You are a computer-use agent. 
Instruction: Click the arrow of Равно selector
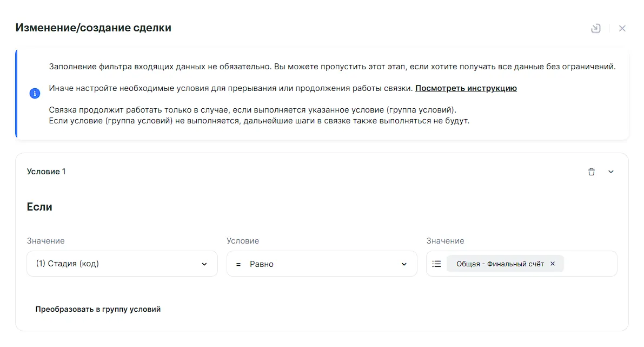pyautogui.click(x=404, y=264)
